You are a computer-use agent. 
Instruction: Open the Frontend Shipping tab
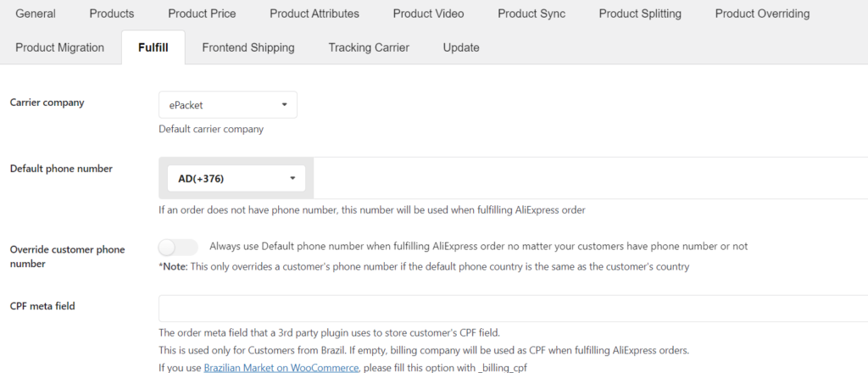(x=248, y=47)
